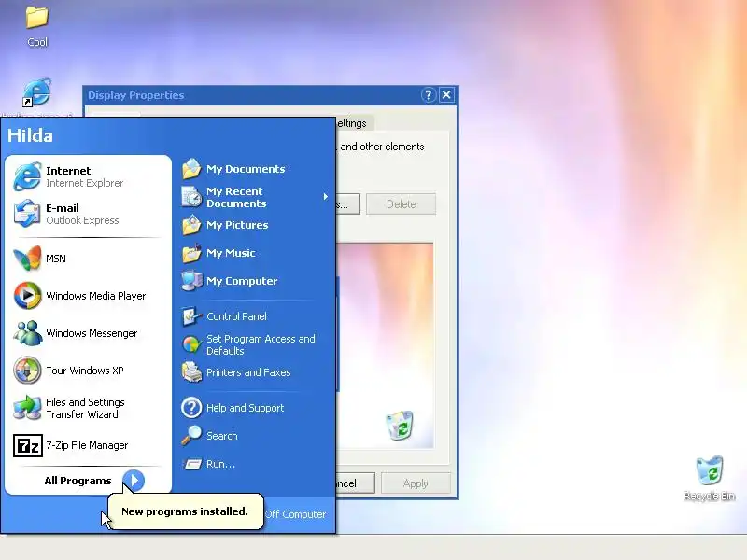Open the Internet Explorer desktop shortcut
The width and height of the screenshot is (747, 560).
tap(37, 93)
